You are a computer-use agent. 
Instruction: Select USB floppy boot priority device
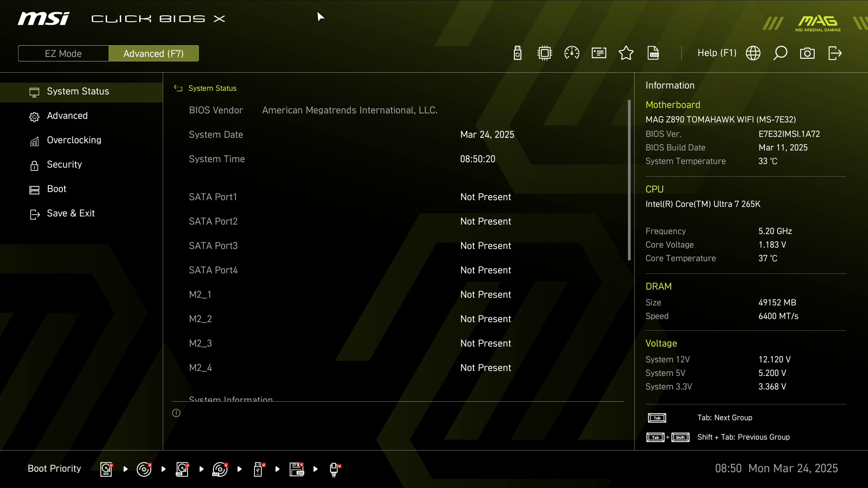pyautogui.click(x=297, y=469)
